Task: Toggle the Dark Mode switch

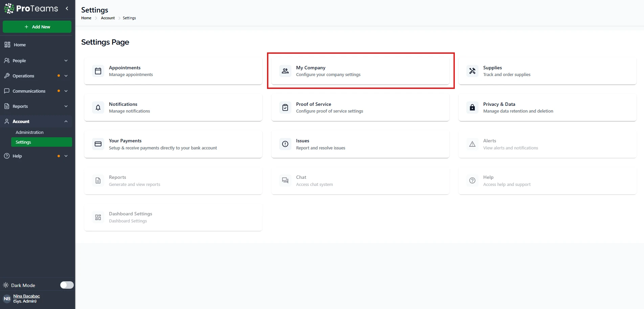Action: coord(67,285)
